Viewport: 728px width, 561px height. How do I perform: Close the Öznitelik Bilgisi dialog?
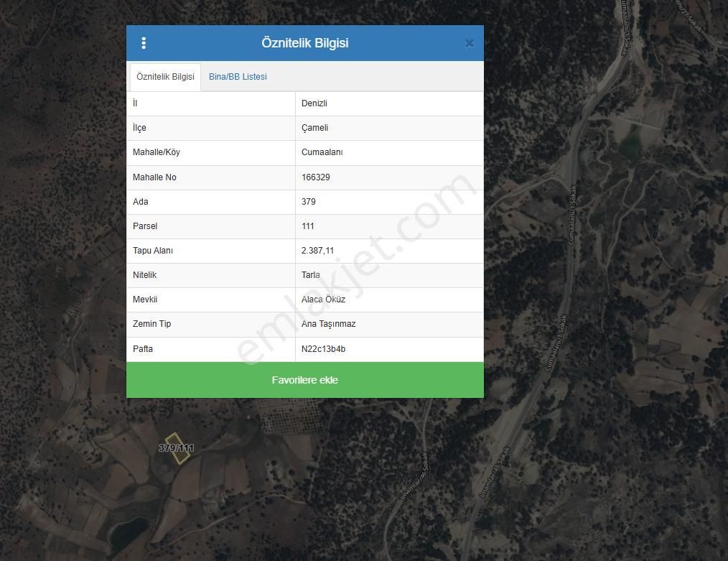pyautogui.click(x=470, y=43)
